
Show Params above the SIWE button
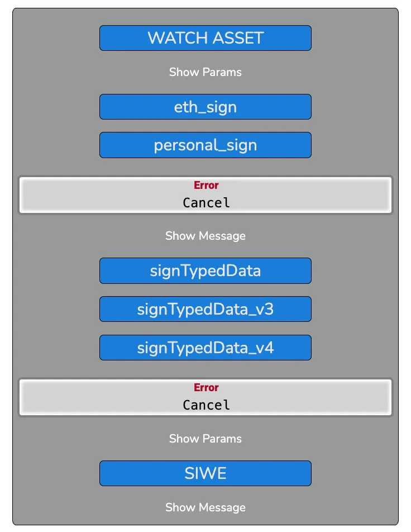click(205, 439)
